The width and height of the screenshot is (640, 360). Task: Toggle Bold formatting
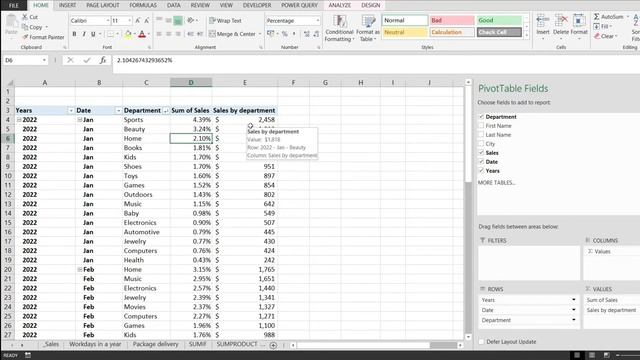point(74,34)
